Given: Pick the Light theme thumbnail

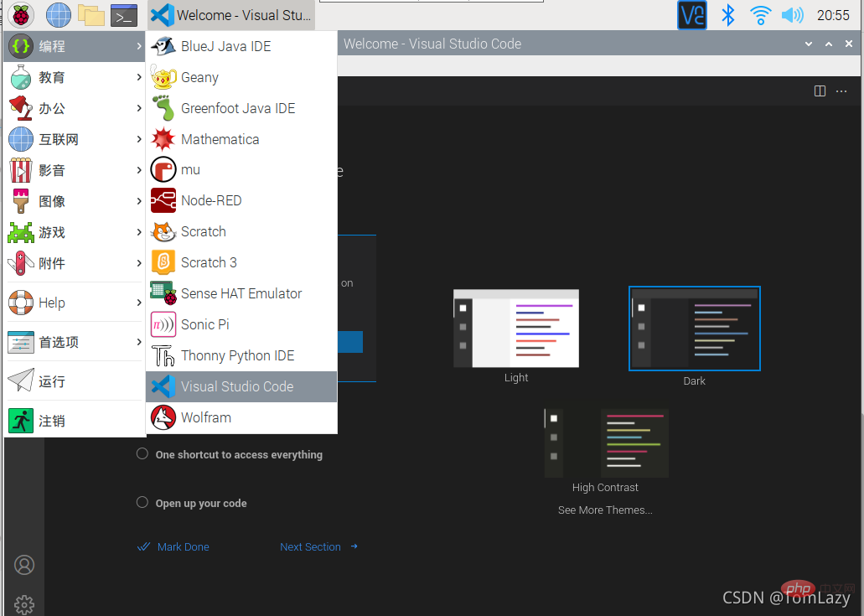Looking at the screenshot, I should click(x=516, y=329).
